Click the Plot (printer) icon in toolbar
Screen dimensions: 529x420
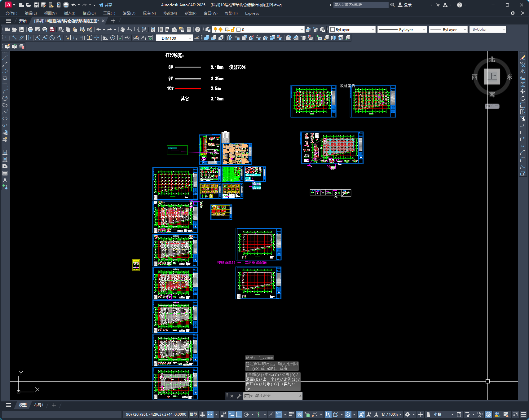click(30, 29)
